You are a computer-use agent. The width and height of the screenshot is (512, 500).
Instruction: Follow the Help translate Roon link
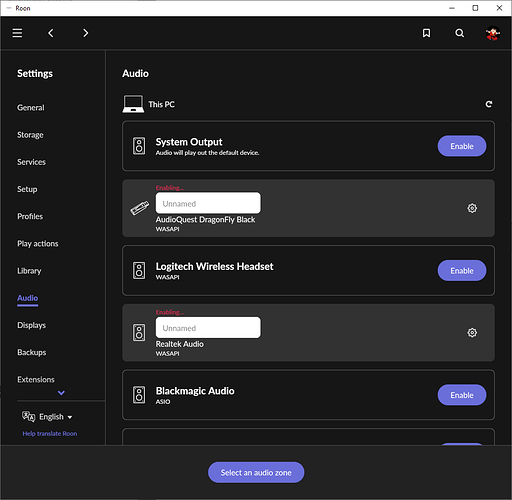pyautogui.click(x=50, y=434)
